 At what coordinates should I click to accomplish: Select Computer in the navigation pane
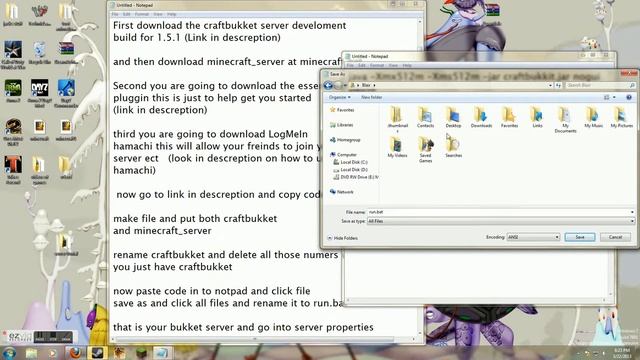tap(344, 155)
